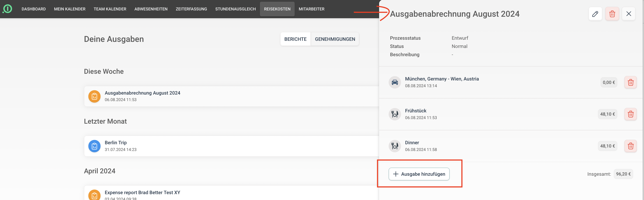
Task: Go to Zeiterfassung in the navigation
Action: tap(191, 9)
